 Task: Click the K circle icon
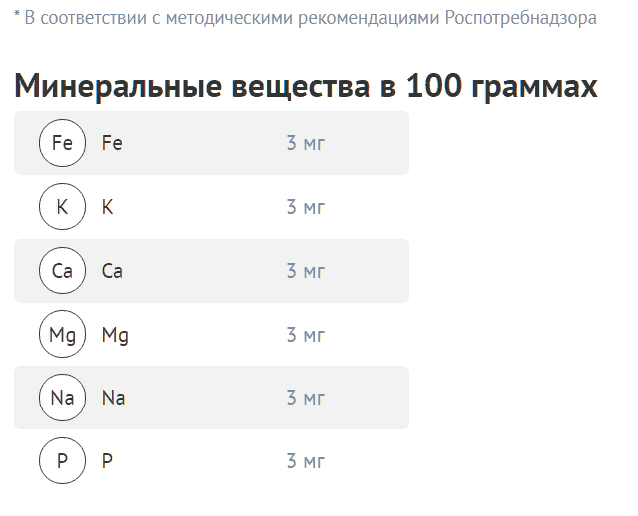click(x=62, y=207)
